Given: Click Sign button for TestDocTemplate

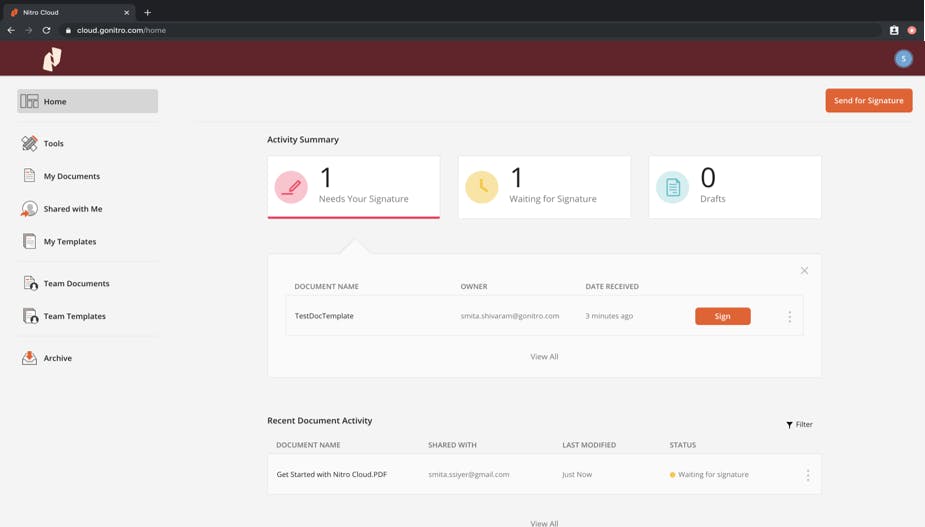Looking at the screenshot, I should (723, 316).
